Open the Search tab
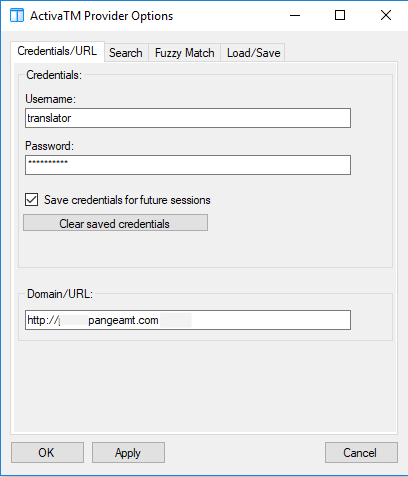The height and width of the screenshot is (477, 408). click(x=126, y=53)
